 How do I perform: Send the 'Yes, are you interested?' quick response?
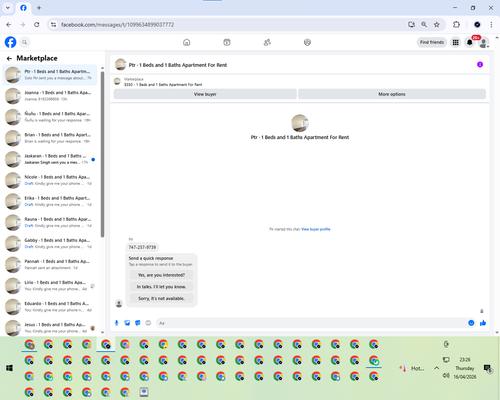[x=161, y=275]
